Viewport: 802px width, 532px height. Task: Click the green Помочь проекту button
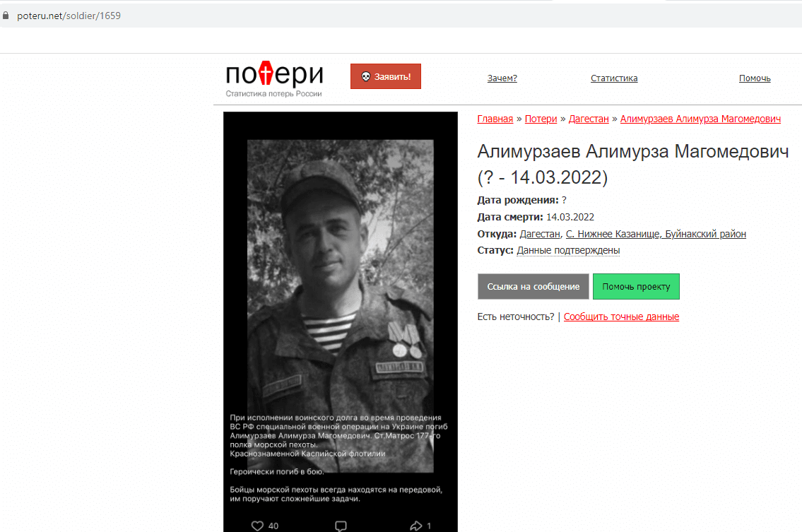[x=636, y=286]
